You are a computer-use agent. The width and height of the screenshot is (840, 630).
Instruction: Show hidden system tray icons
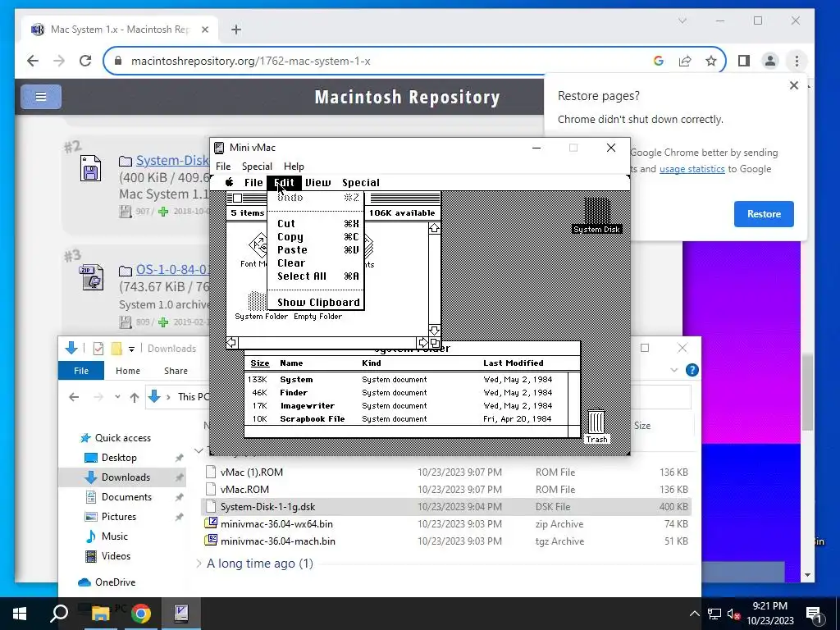coord(694,614)
